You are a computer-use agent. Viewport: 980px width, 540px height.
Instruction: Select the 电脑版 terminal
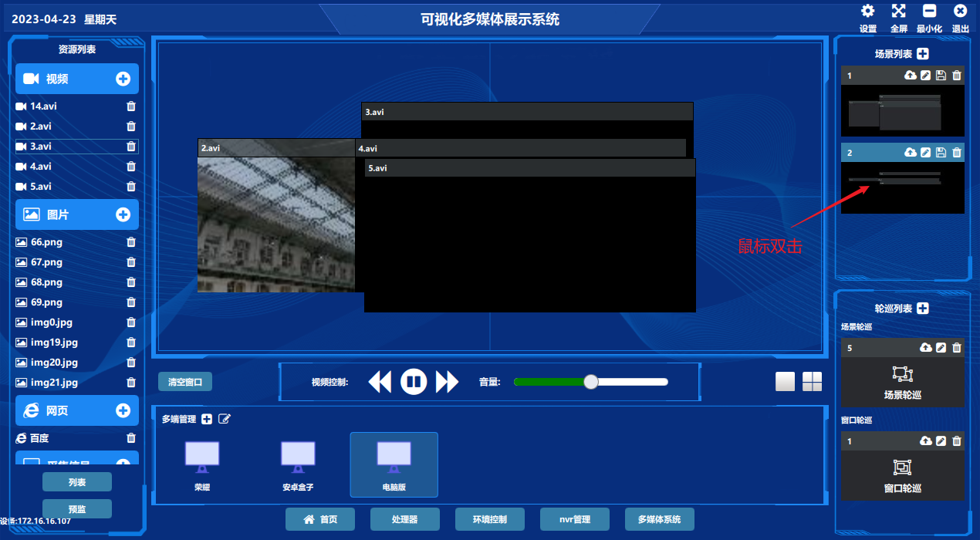click(x=394, y=465)
